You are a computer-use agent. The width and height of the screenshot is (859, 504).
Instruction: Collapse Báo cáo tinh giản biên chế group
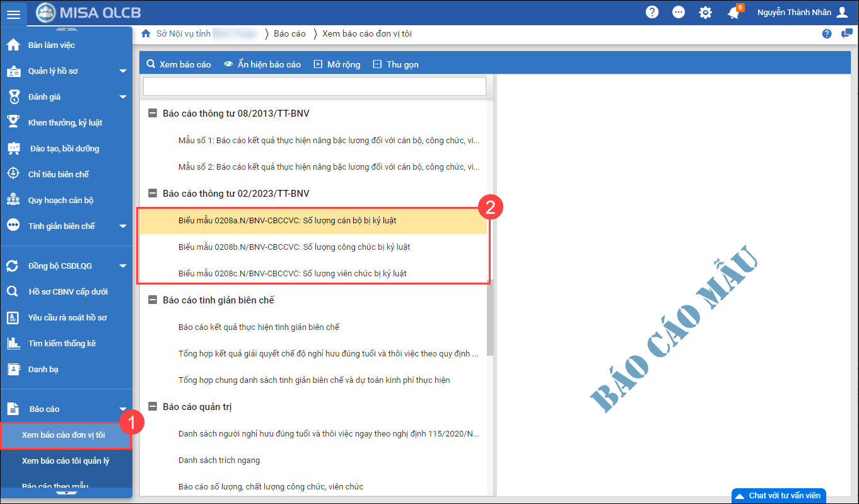coord(152,300)
